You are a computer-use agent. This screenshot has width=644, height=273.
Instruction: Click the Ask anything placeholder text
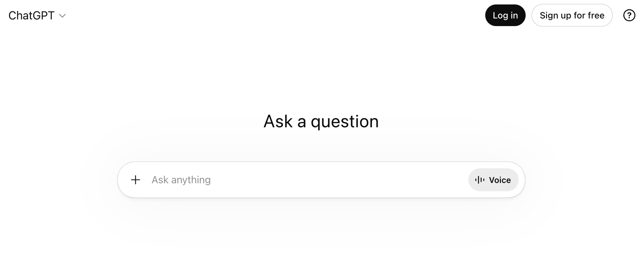tap(181, 180)
